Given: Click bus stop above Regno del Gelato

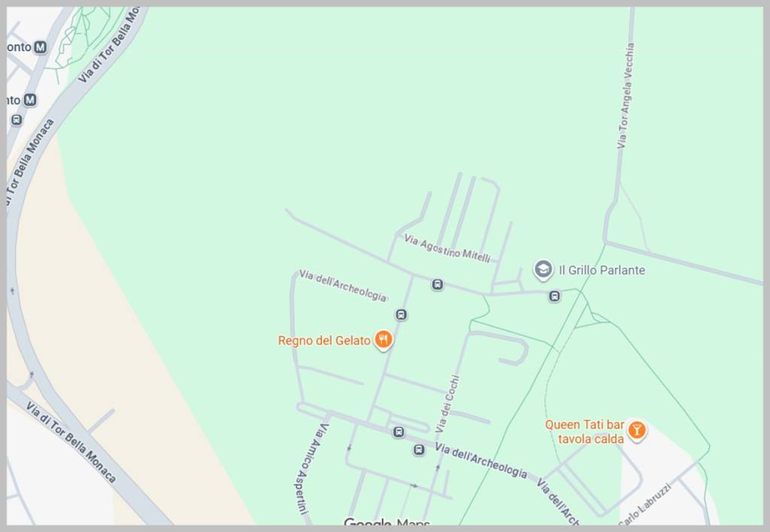Looking at the screenshot, I should pos(402,315).
